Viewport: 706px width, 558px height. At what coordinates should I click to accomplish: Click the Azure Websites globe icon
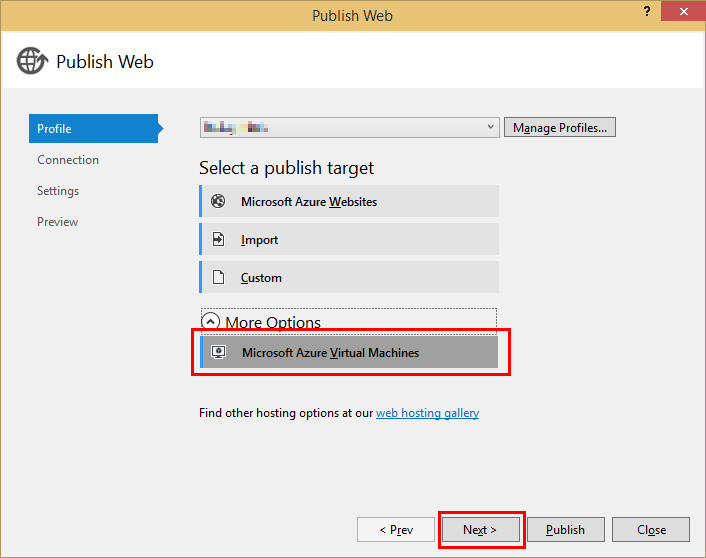point(218,201)
